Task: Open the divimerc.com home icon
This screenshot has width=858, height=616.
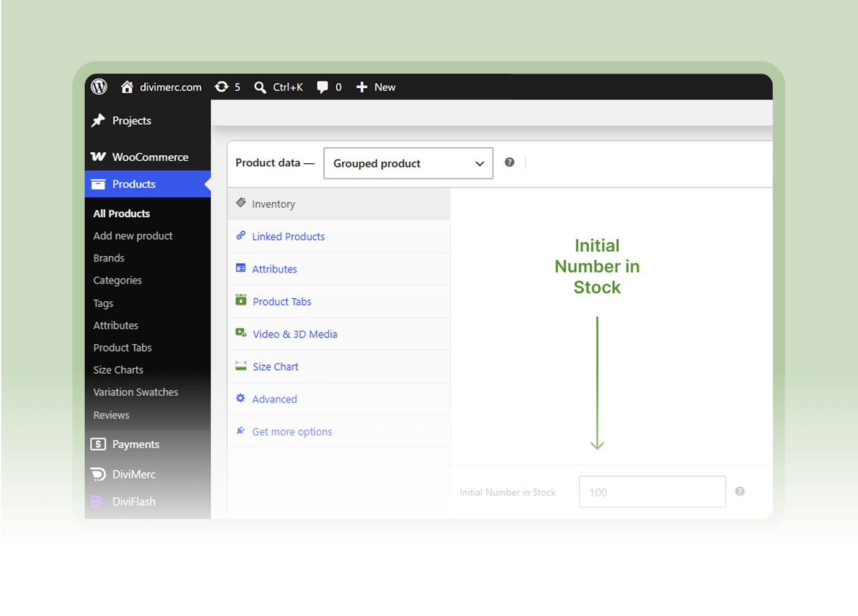Action: [x=127, y=87]
